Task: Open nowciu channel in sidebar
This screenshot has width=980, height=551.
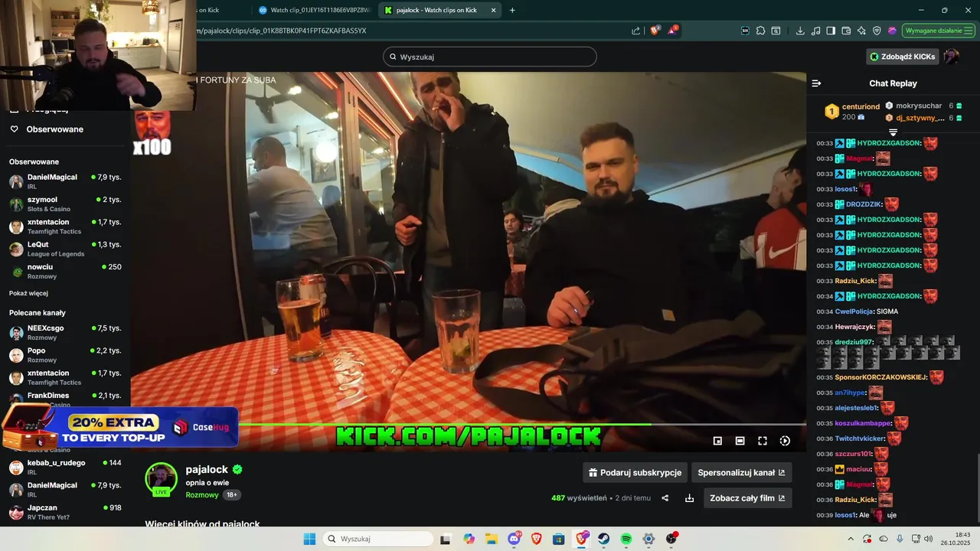Action: (x=65, y=271)
